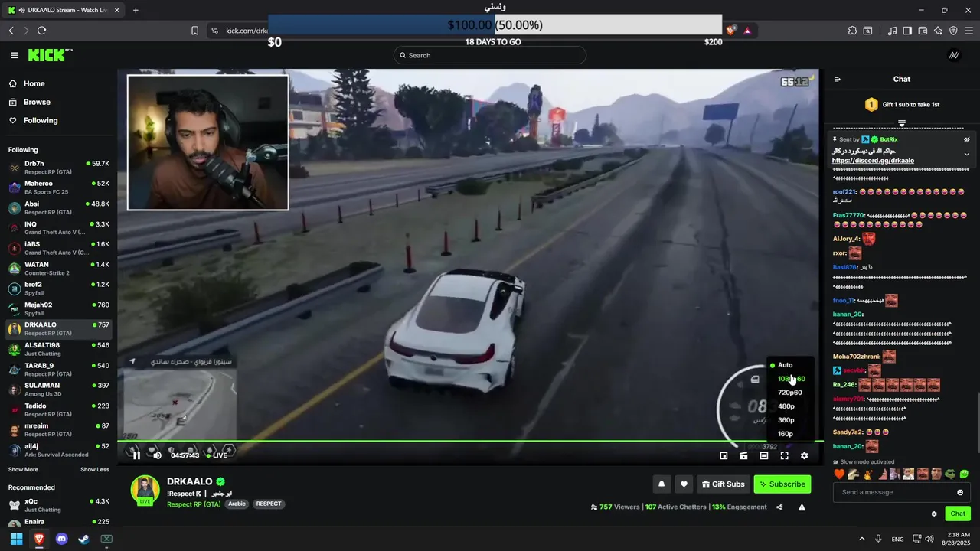Click Show More under Following

(x=23, y=470)
